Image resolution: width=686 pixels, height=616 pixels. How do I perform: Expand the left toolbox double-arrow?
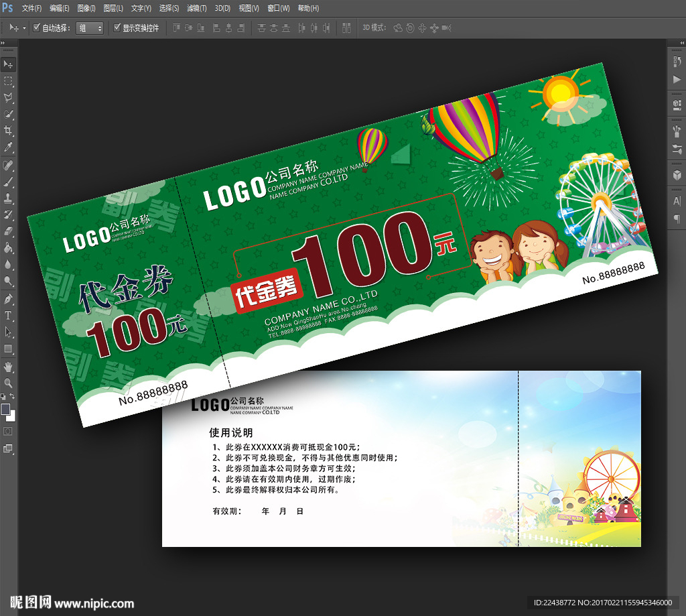pyautogui.click(x=3, y=43)
